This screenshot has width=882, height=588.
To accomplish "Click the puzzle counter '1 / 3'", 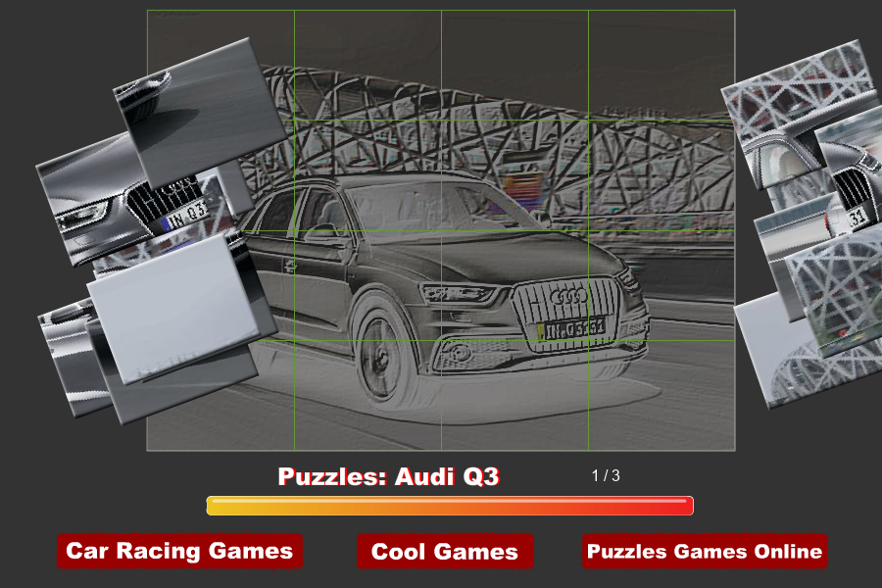I will (x=606, y=476).
